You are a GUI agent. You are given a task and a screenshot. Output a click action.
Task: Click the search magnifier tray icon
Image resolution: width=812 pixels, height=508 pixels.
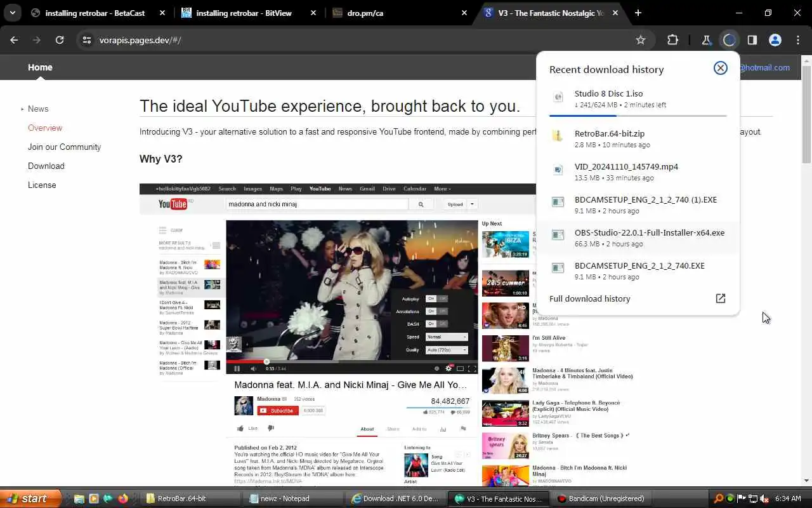(x=719, y=498)
